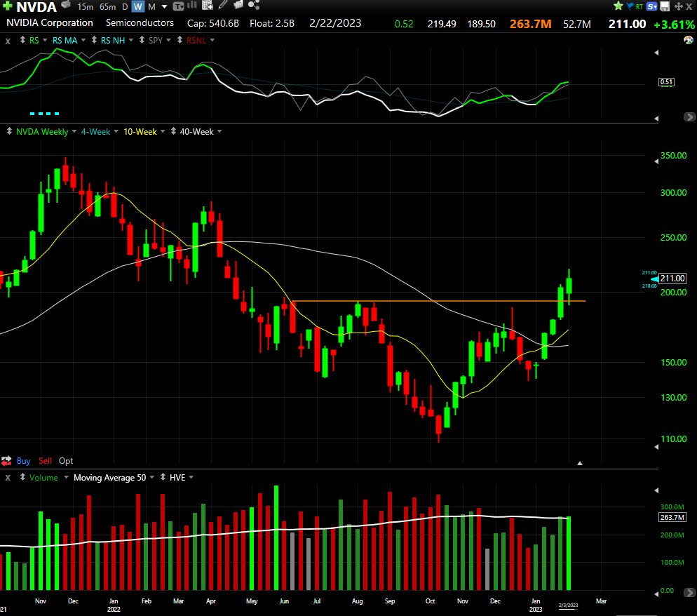Click the RS pane scroll-right arrow button

tap(689, 117)
